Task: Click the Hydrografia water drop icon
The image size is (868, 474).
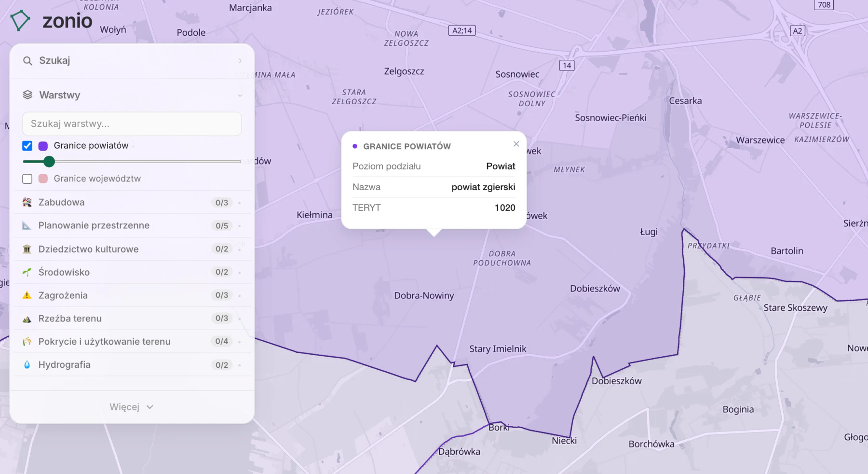Action: click(27, 365)
